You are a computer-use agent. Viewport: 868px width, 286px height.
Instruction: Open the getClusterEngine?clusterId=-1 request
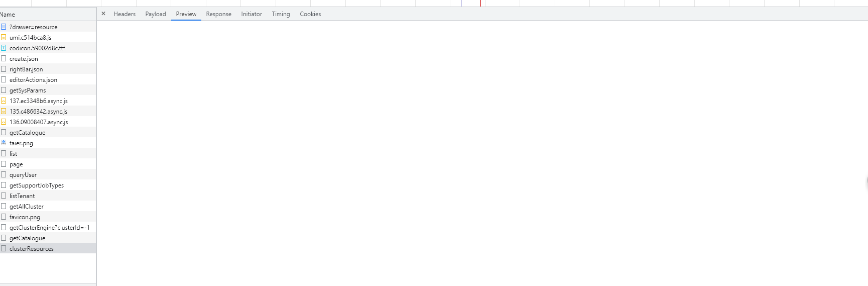pyautogui.click(x=48, y=228)
